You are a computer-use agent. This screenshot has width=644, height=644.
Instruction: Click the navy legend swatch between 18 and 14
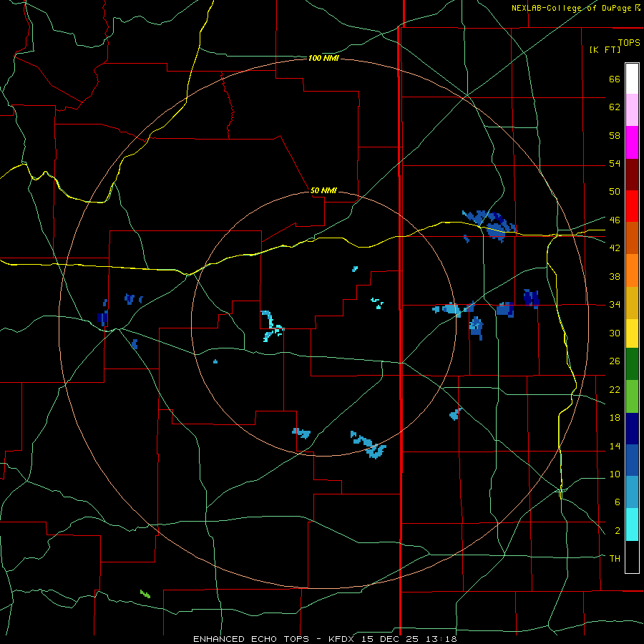pyautogui.click(x=632, y=429)
